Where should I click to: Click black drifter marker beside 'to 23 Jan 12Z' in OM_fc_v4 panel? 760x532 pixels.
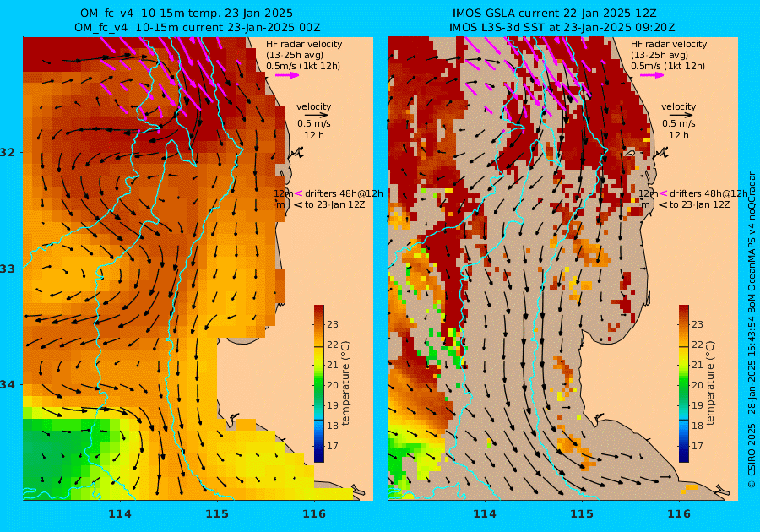(298, 204)
